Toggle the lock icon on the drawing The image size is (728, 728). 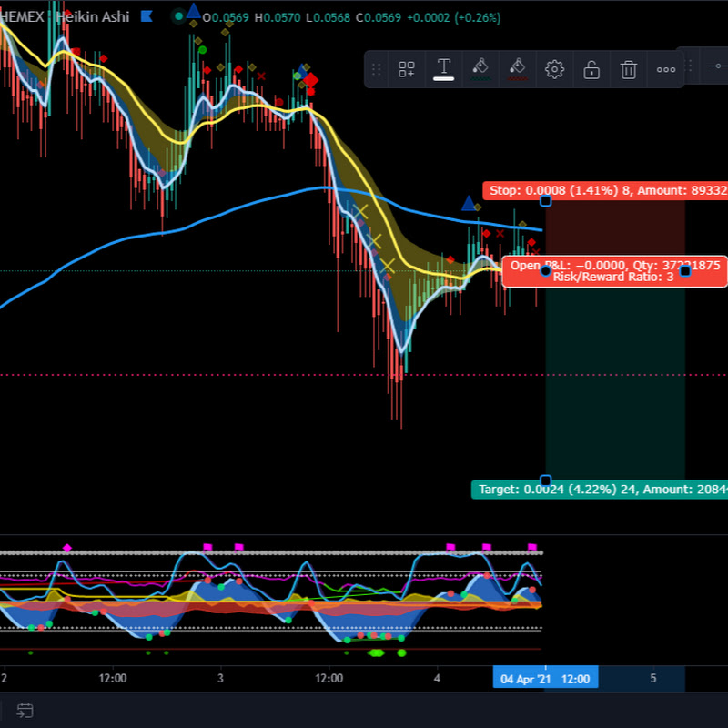point(591,69)
